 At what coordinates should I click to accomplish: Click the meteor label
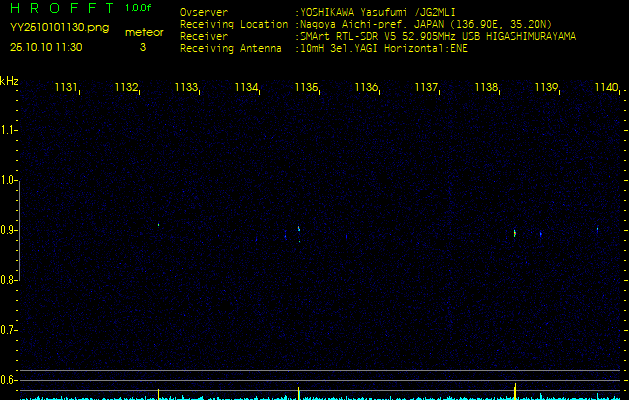coord(144,32)
